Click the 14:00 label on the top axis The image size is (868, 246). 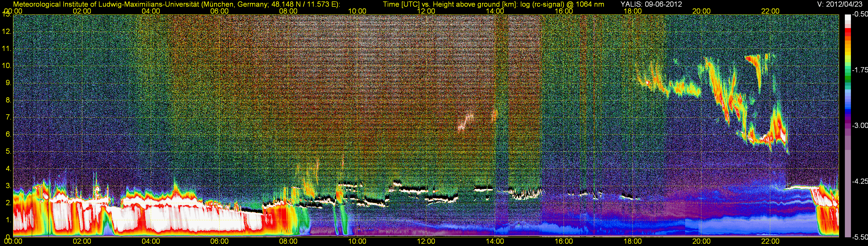(x=495, y=11)
